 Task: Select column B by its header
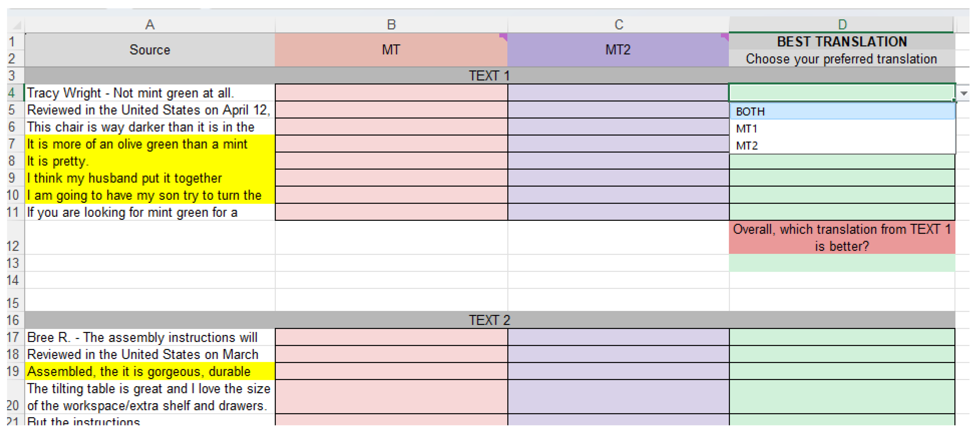[x=391, y=25]
